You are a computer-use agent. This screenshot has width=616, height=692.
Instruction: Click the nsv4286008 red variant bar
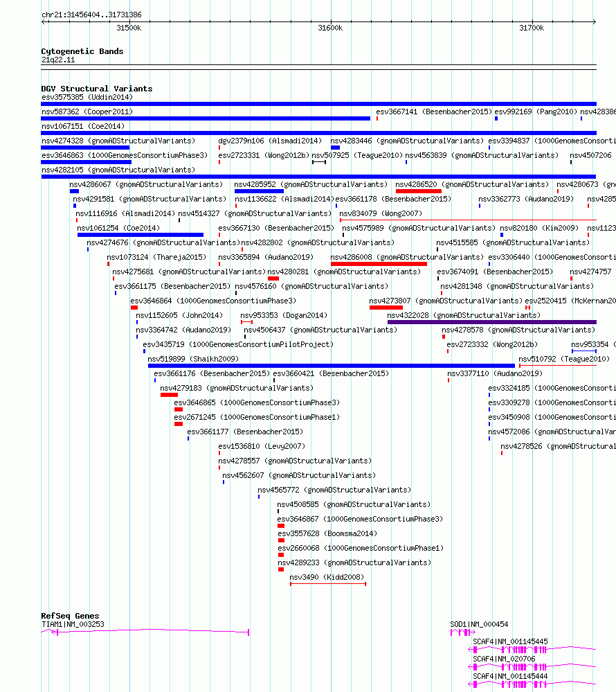pos(379,264)
